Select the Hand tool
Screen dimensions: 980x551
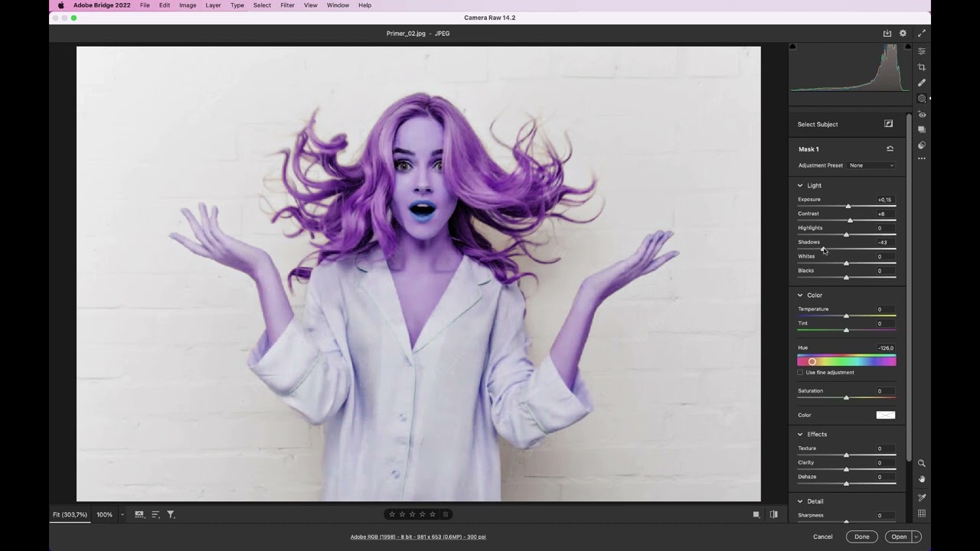[x=922, y=479]
